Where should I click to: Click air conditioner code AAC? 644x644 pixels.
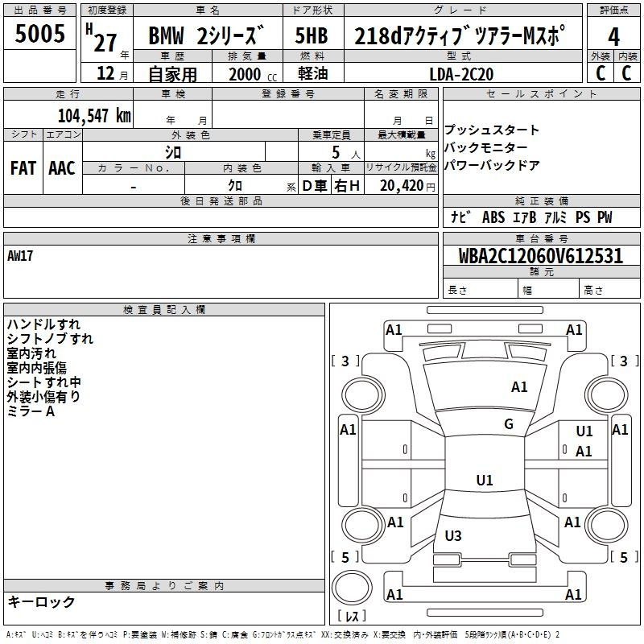pyautogui.click(x=62, y=168)
